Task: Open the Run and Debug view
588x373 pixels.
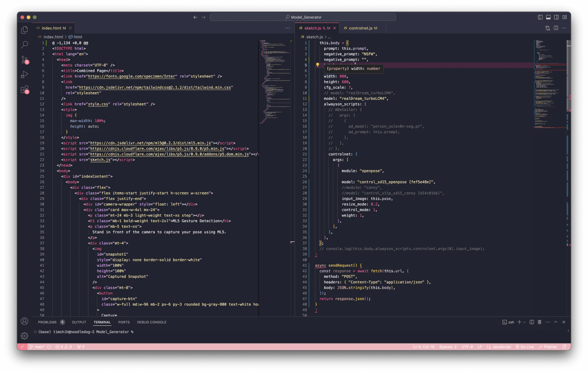Action: (24, 74)
